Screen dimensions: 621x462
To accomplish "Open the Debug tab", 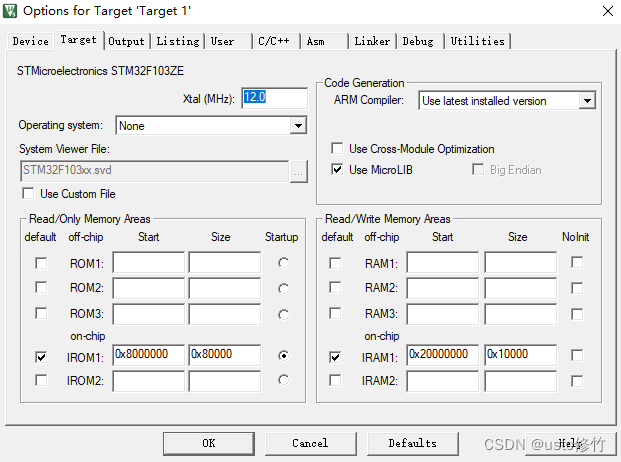I will point(420,41).
